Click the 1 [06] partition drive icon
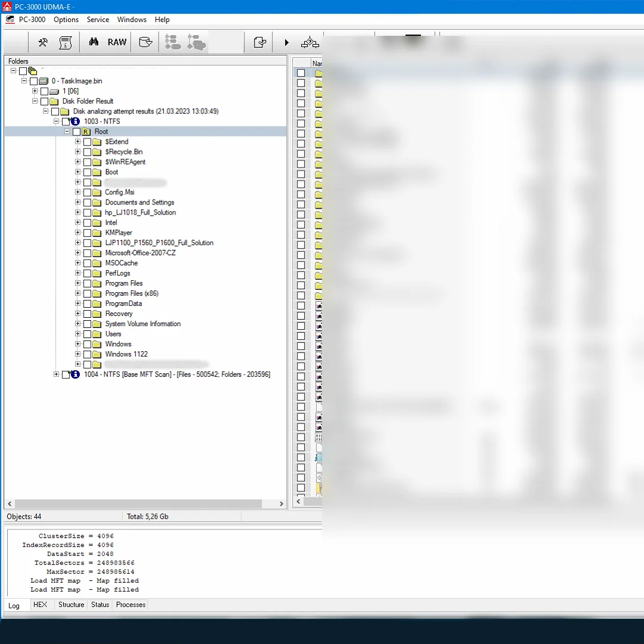This screenshot has width=644, height=644. [x=54, y=91]
